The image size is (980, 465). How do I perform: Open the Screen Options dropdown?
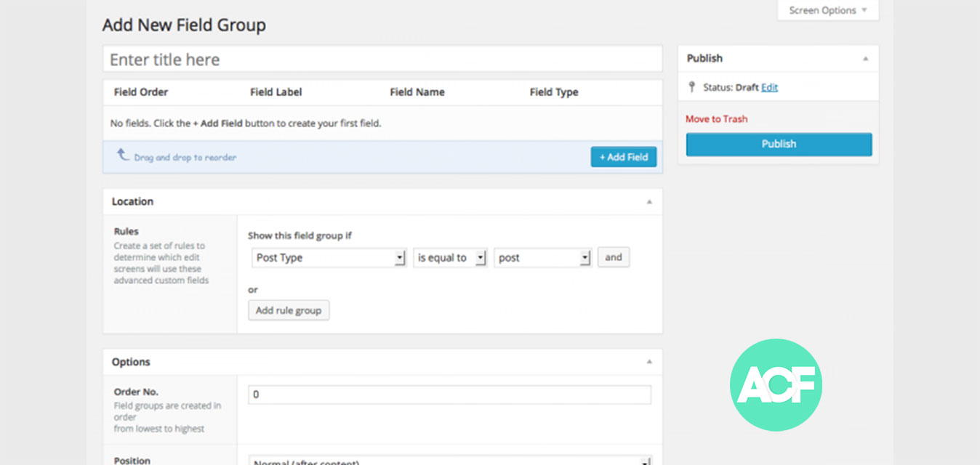pos(827,10)
